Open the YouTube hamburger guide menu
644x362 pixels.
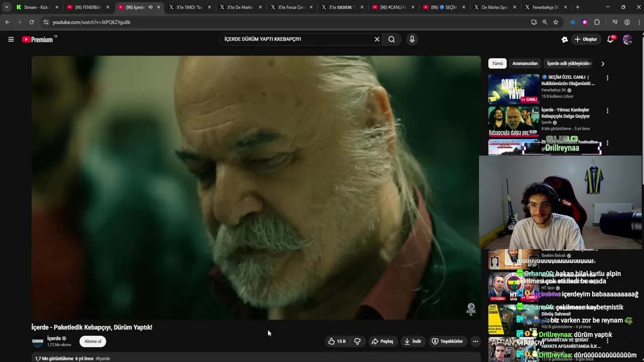(x=11, y=39)
